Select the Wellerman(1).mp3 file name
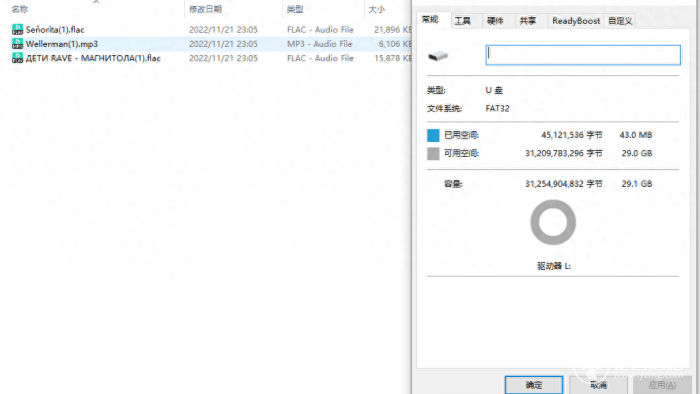The width and height of the screenshot is (700, 394). 62,44
